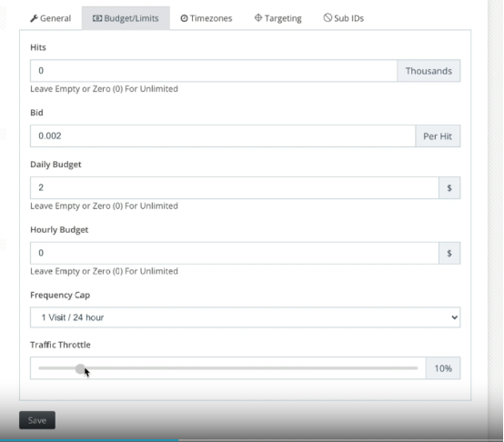Click the money icon on Budget/Limits tab
Screen dimensions: 504x442
(x=97, y=18)
